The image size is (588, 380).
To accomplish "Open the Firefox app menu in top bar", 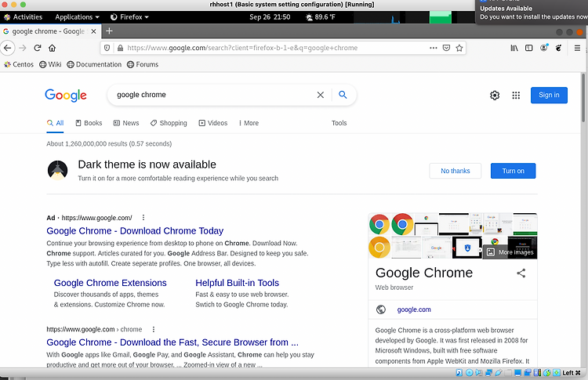I will [x=129, y=17].
